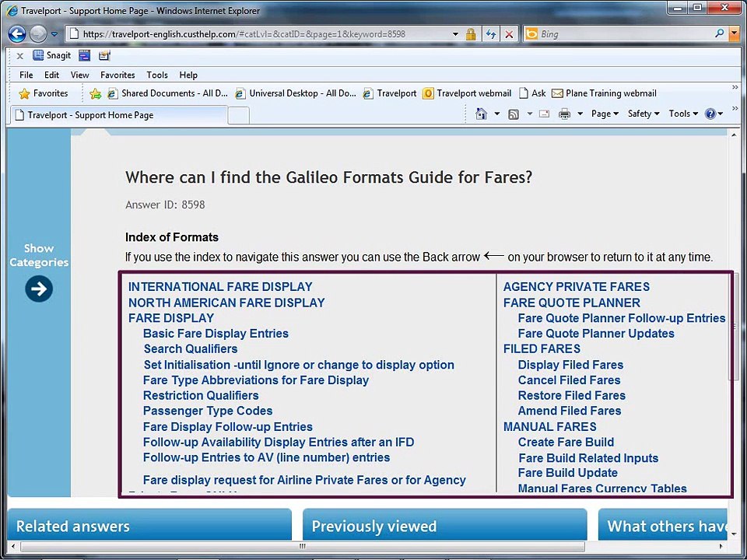The height and width of the screenshot is (560, 747).
Task: Open the Tools menu in menu bar
Action: click(x=156, y=75)
